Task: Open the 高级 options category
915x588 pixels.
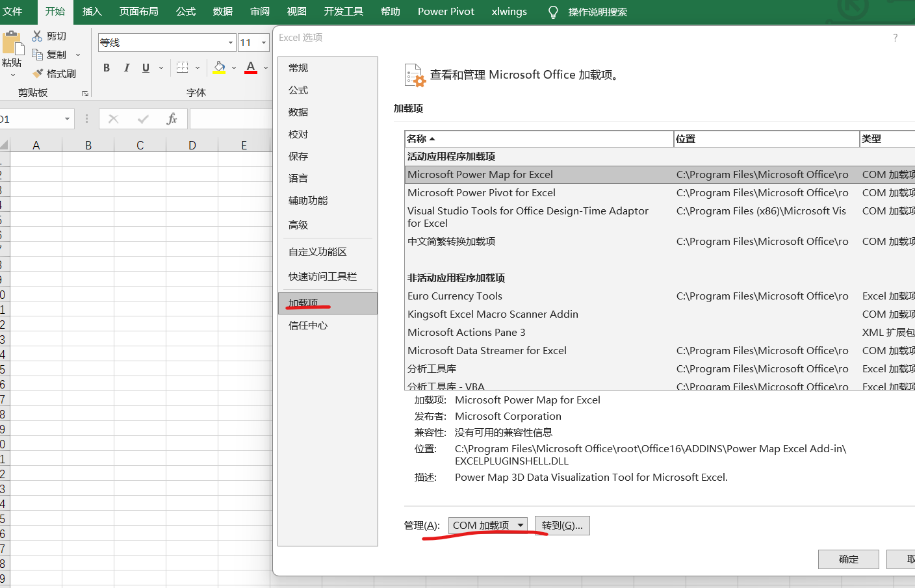Action: [x=328, y=225]
